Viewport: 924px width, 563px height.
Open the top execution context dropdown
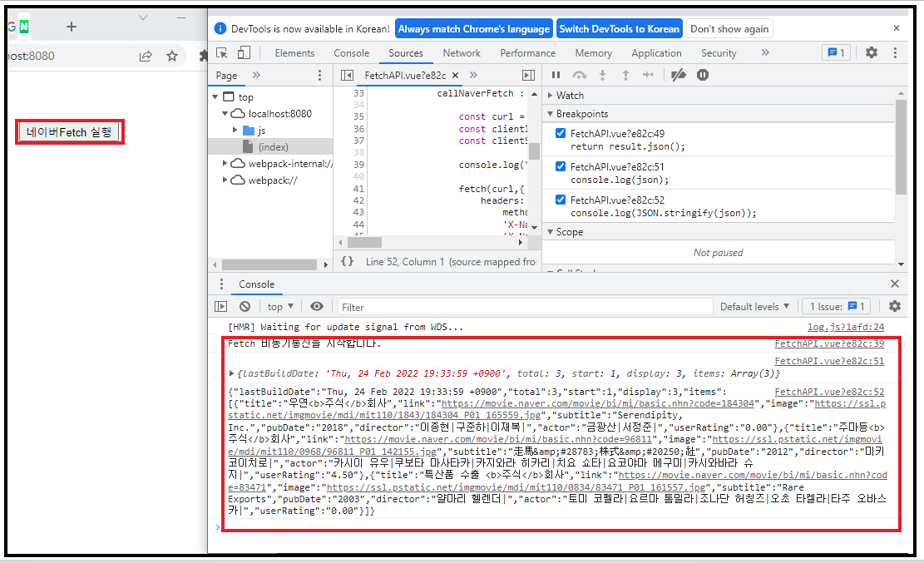280,307
